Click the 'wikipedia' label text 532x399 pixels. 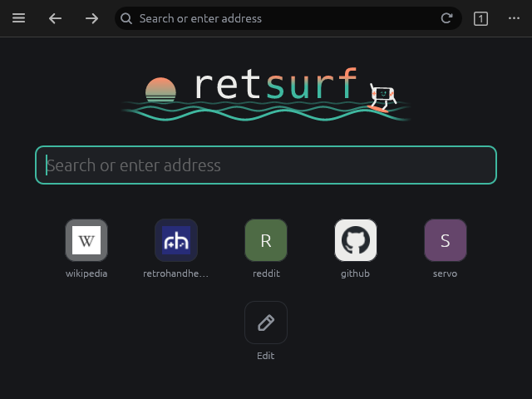(x=86, y=273)
